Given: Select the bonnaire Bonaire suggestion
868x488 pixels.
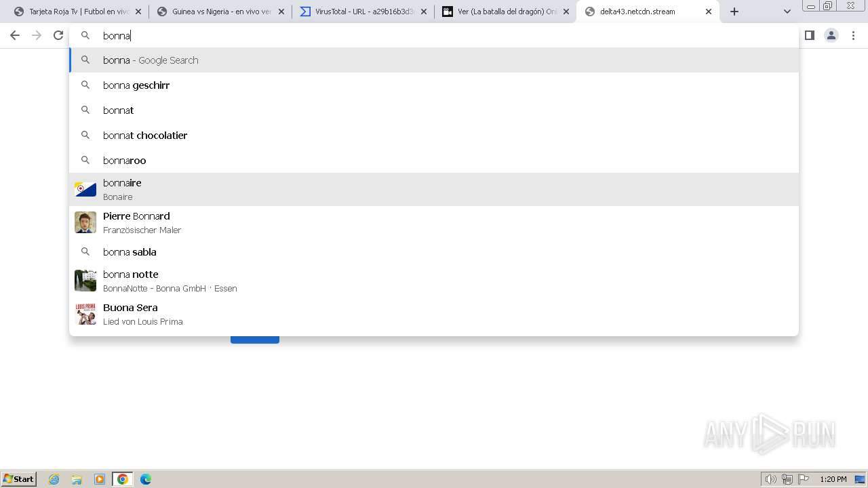Looking at the screenshot, I should (434, 190).
